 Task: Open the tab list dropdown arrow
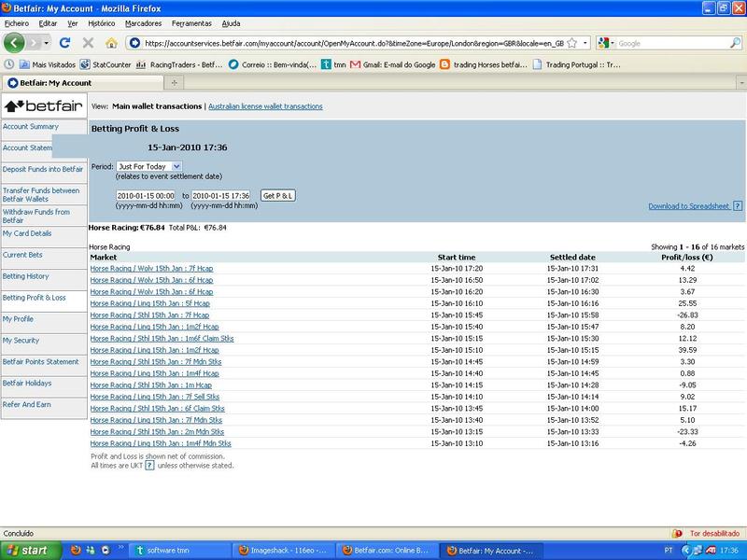click(x=741, y=83)
